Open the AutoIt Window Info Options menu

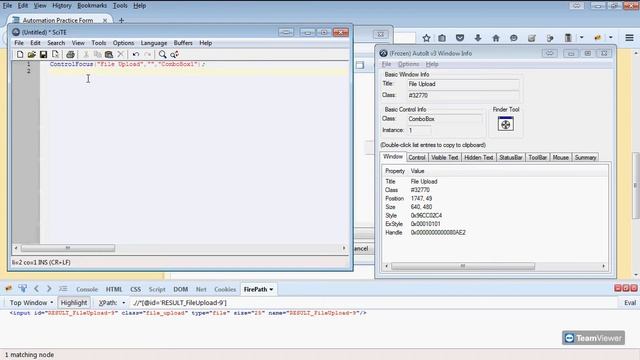click(408, 64)
